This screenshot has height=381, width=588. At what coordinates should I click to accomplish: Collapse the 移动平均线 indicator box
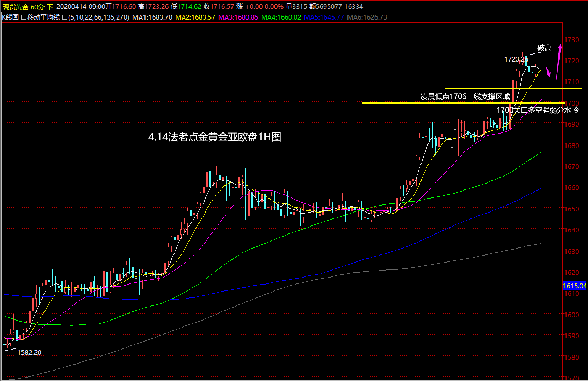pos(24,17)
